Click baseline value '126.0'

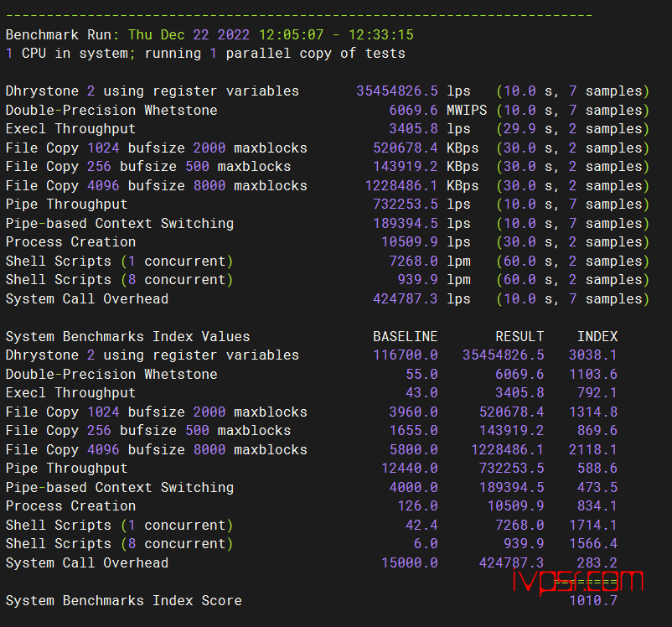coord(417,506)
